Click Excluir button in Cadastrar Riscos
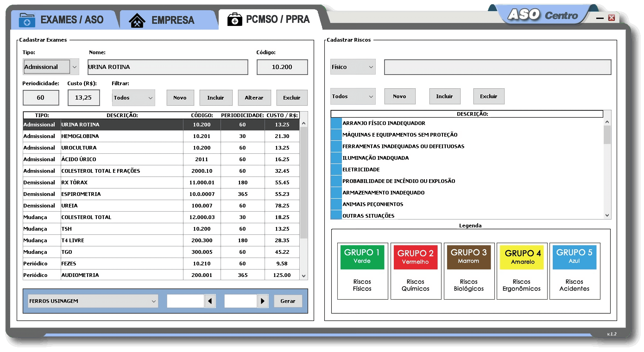Viewport: 644px width, 352px height. (489, 96)
